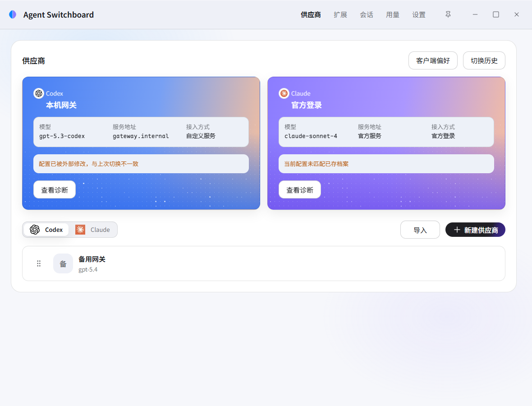Pin the window with the pushpin icon
Screen dimensions: 532x406
click(x=448, y=14)
